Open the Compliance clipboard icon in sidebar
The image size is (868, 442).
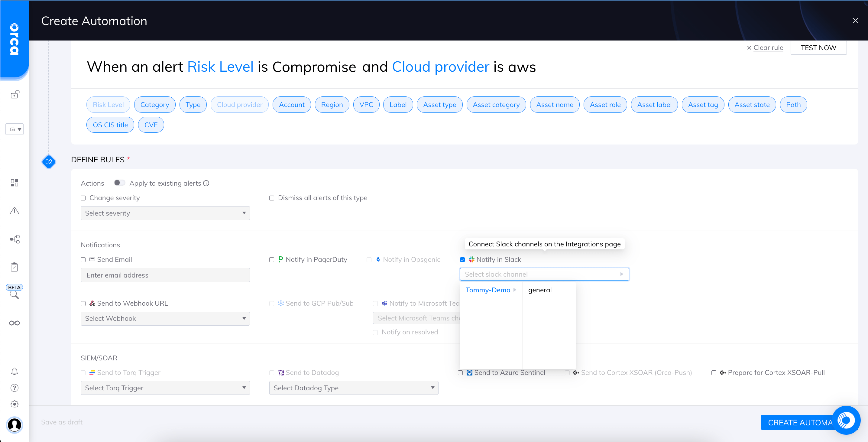(15, 266)
